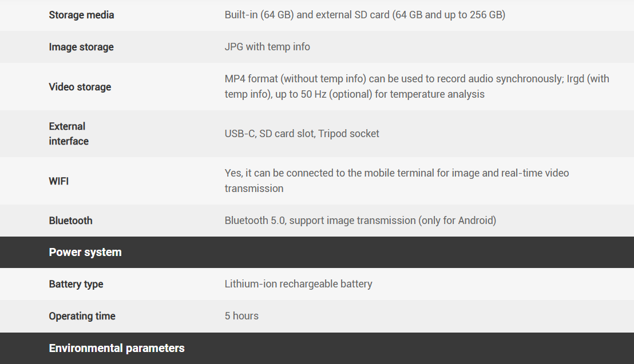Click the Operating time label
The height and width of the screenshot is (364, 634).
pos(82,316)
